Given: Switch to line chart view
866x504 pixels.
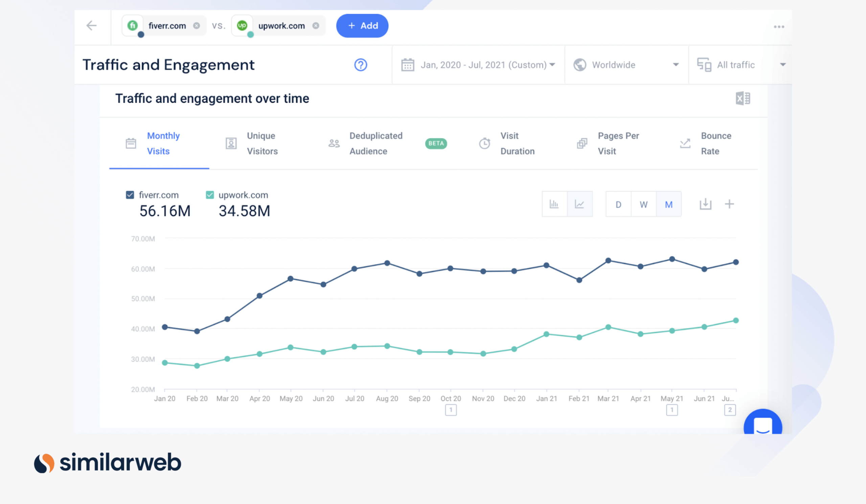Looking at the screenshot, I should (x=580, y=204).
